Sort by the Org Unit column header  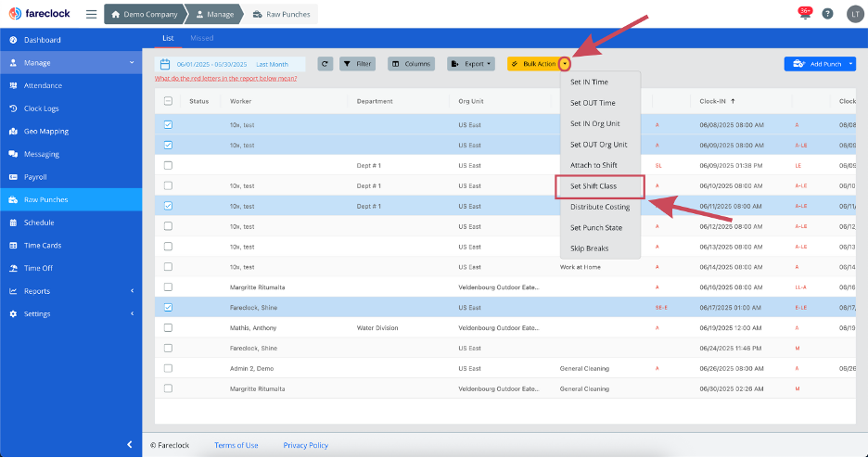click(471, 101)
